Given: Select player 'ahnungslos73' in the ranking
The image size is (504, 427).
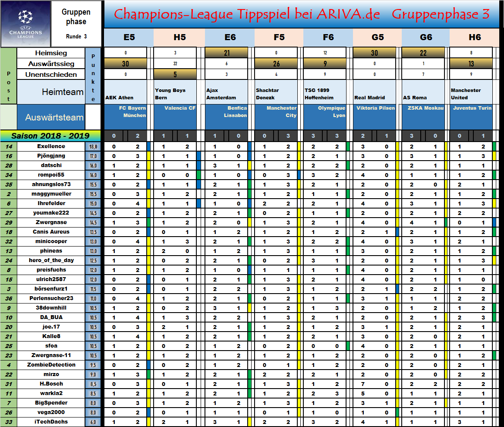Looking at the screenshot, I should [51, 184].
